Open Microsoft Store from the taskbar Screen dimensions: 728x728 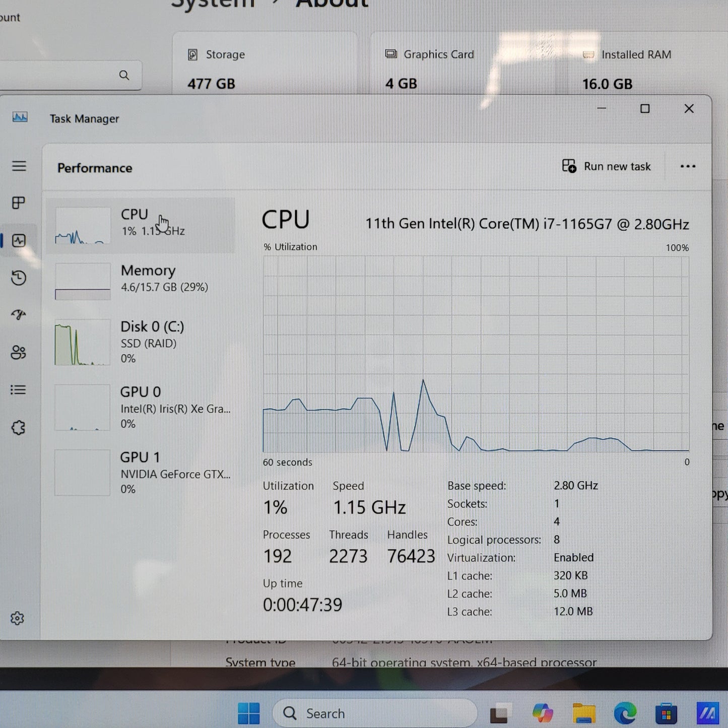pos(667,713)
